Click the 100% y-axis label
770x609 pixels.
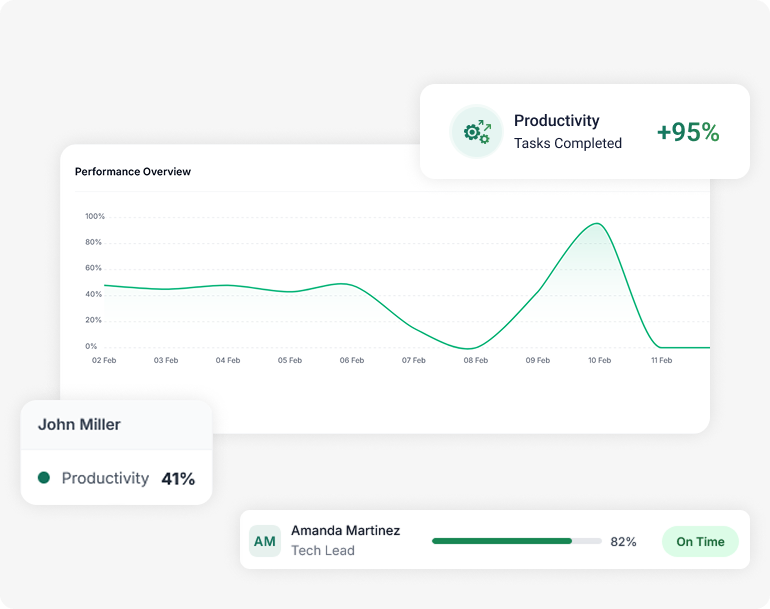pyautogui.click(x=95, y=216)
